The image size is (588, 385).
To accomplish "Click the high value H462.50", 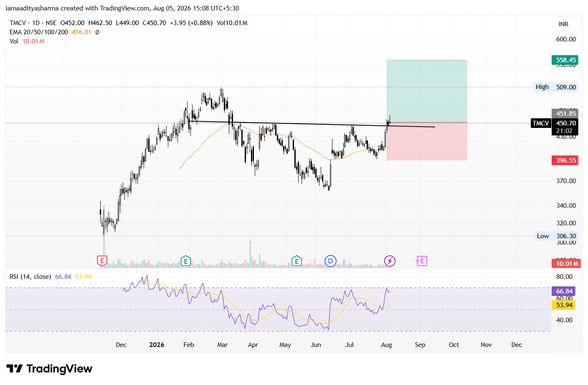I will point(100,23).
